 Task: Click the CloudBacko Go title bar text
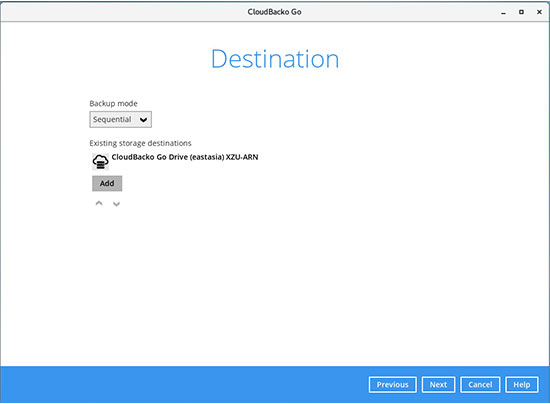(x=274, y=12)
